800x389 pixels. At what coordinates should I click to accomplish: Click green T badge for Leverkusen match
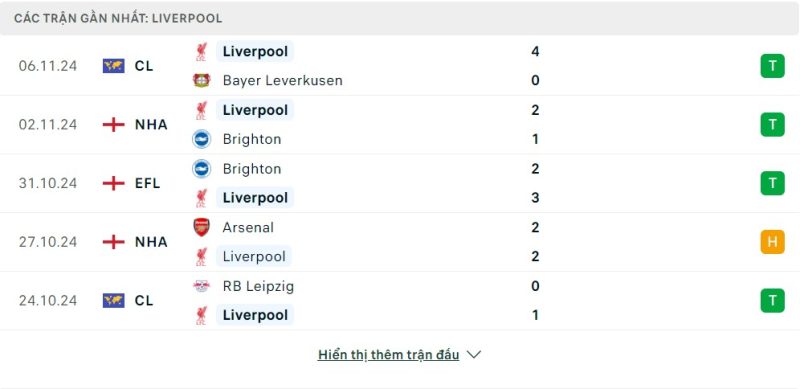(x=772, y=66)
